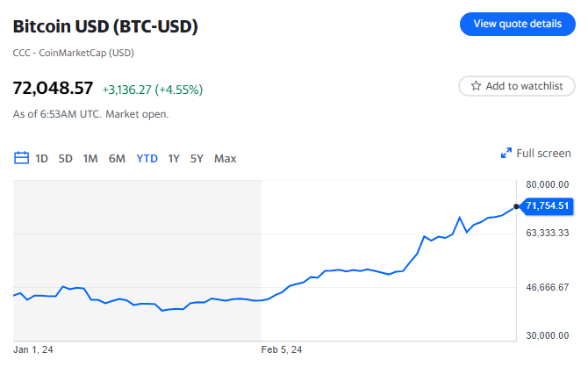Viewport: 588px width, 374px height.
Task: Show the 6M chart range
Action: (117, 159)
